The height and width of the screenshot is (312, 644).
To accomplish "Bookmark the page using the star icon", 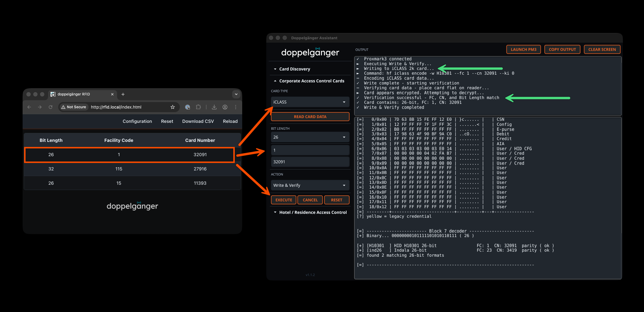I will click(x=173, y=107).
